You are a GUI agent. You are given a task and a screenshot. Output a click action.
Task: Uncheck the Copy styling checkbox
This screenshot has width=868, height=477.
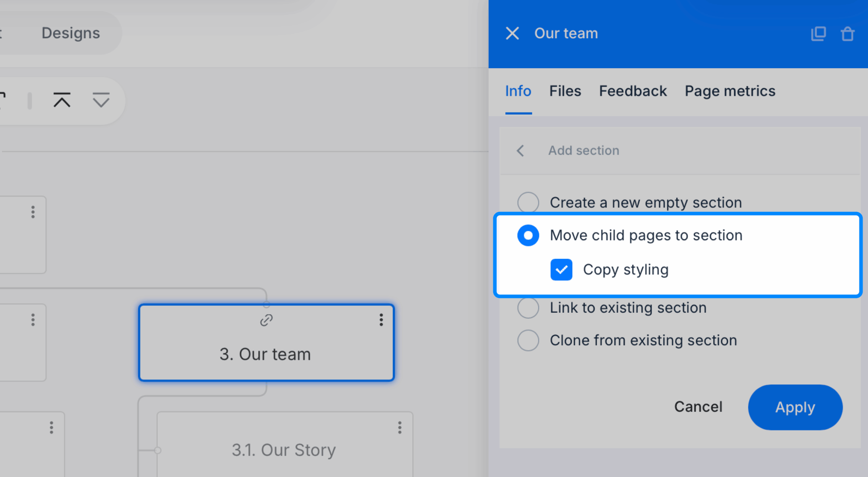(x=561, y=270)
